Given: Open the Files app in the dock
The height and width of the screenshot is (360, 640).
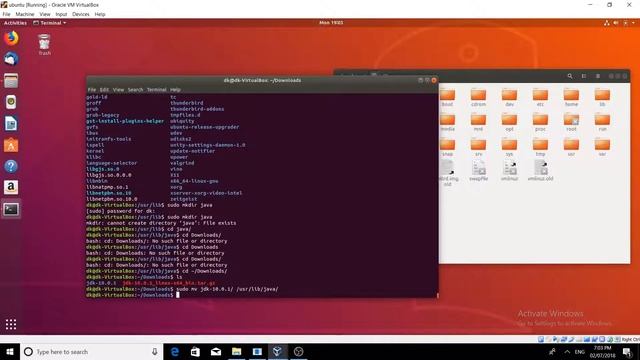Looking at the screenshot, I should [11, 81].
